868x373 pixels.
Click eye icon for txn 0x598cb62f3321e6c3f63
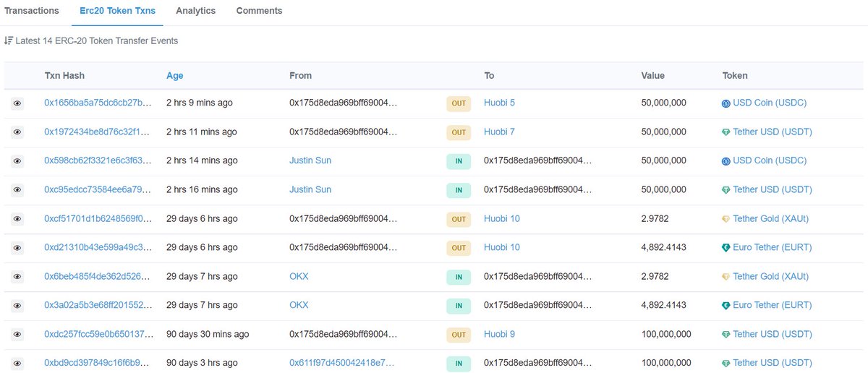tap(17, 161)
